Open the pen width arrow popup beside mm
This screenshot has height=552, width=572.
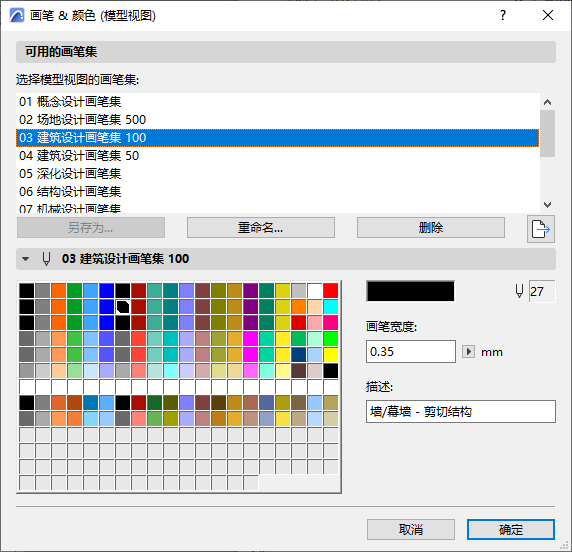(x=468, y=352)
